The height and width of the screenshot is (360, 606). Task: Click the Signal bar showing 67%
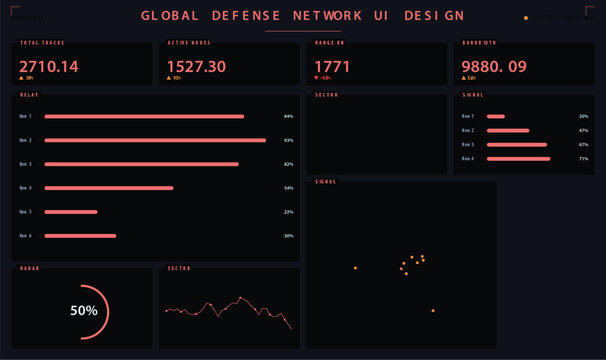tap(517, 145)
